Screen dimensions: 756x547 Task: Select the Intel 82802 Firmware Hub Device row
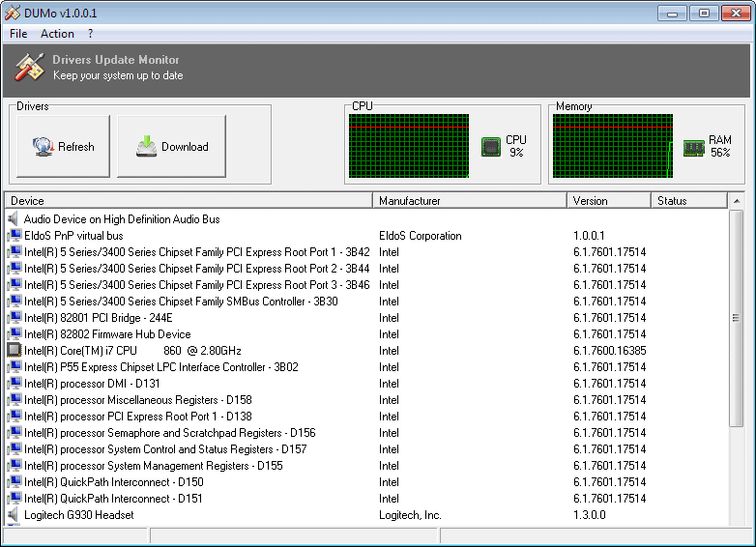pyautogui.click(x=107, y=334)
